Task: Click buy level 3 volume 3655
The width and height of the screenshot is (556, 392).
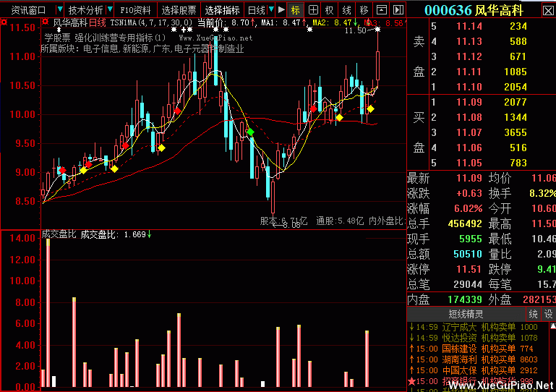Action: [x=516, y=132]
